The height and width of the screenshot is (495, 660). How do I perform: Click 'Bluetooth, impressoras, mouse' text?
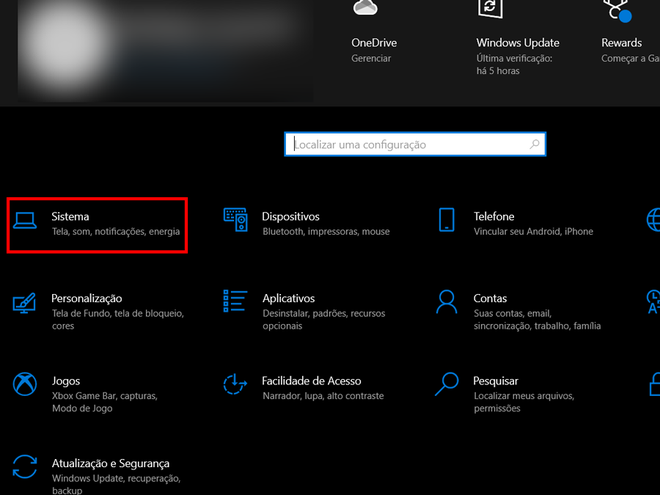click(326, 232)
